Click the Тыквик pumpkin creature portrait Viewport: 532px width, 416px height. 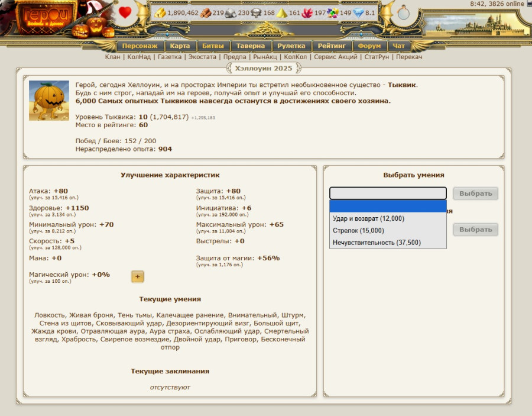click(49, 101)
